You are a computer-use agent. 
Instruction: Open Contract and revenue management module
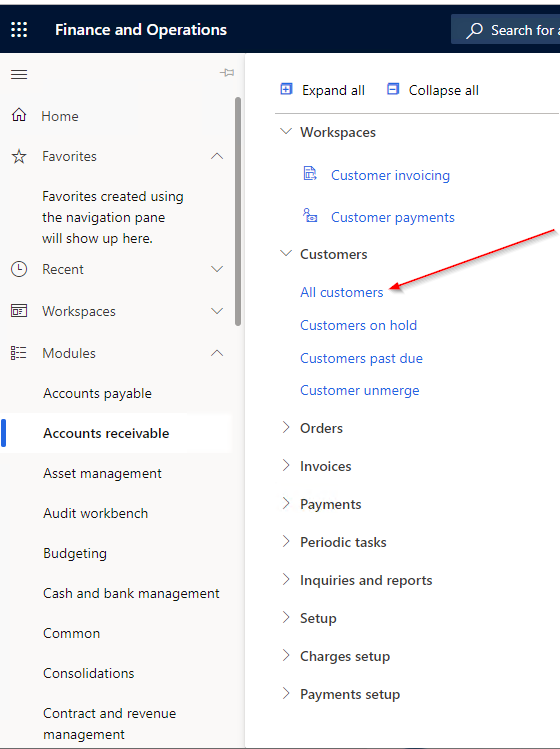pyautogui.click(x=110, y=724)
